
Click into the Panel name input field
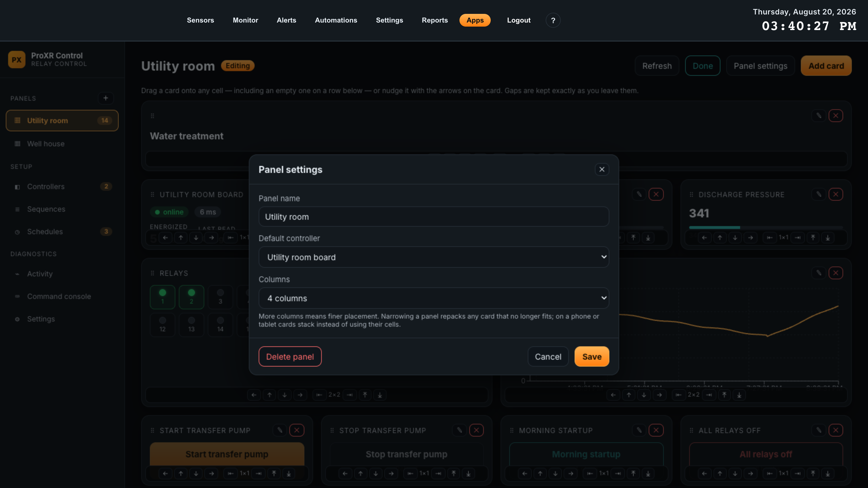(434, 217)
